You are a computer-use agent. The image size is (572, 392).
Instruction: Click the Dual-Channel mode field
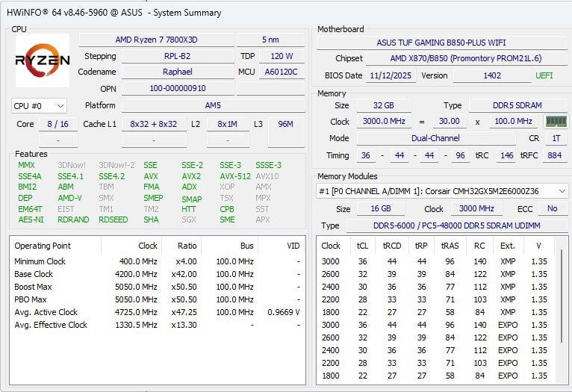(x=436, y=139)
